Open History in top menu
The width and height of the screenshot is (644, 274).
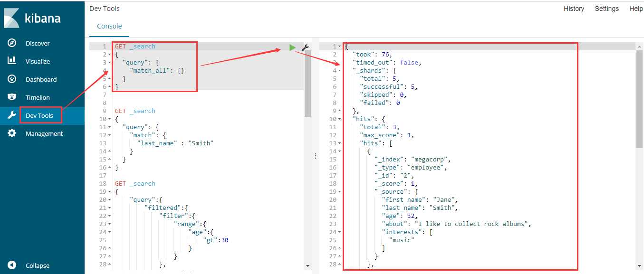574,9
